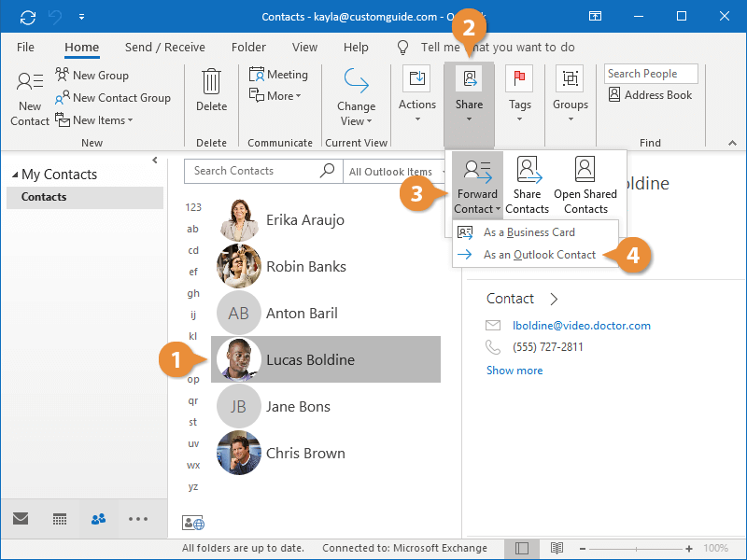Click the Undo arrow in title bar
Image resolution: width=747 pixels, height=560 pixels.
click(55, 17)
